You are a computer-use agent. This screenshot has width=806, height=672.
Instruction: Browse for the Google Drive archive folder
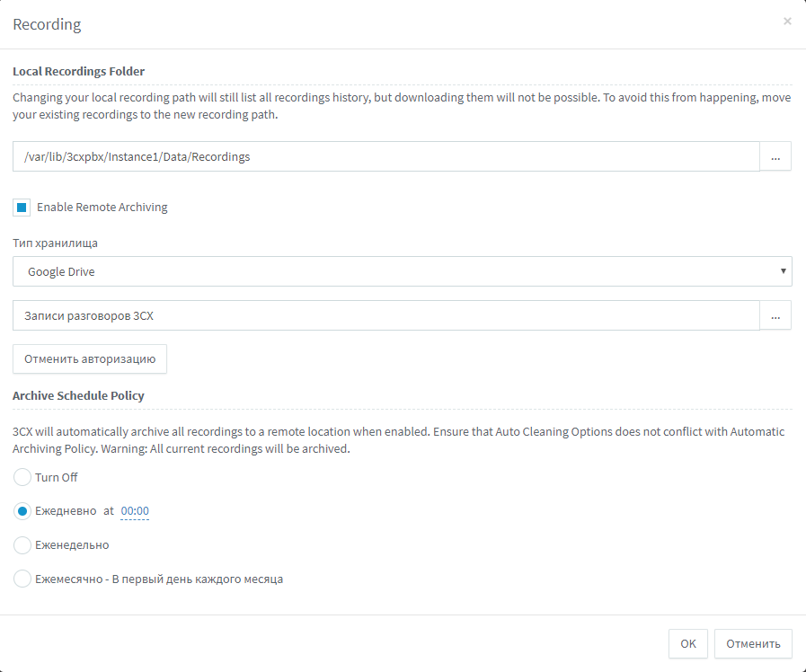point(775,315)
